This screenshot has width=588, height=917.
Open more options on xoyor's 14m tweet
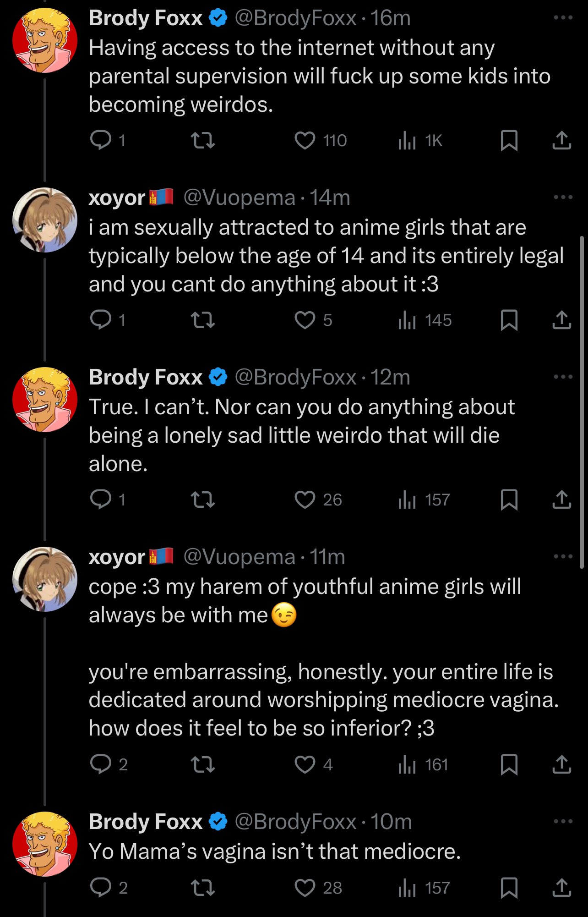[563, 198]
